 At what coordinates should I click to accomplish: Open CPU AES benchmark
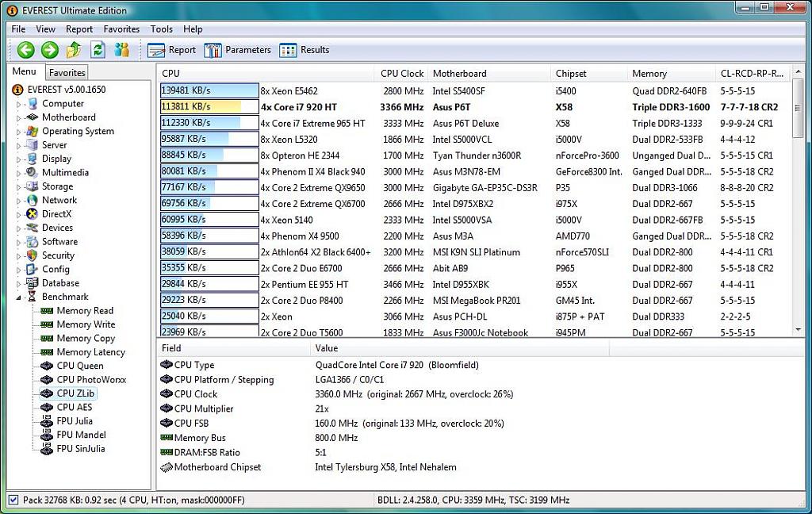(x=75, y=407)
